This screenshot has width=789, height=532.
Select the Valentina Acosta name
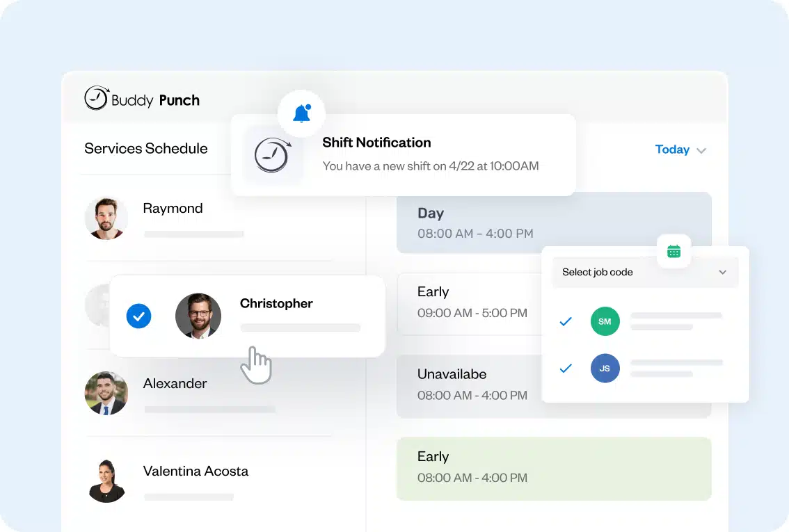196,471
